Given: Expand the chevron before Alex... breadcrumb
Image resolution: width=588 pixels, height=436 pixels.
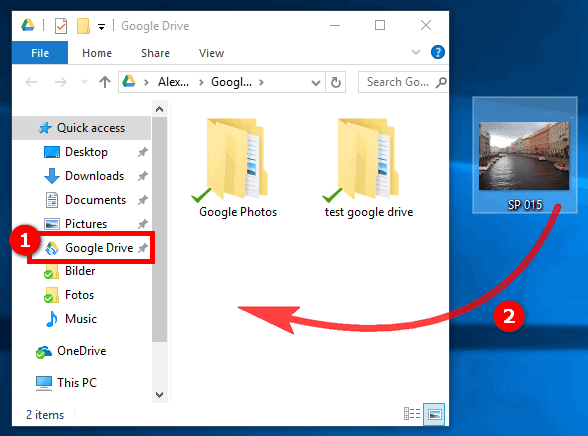Looking at the screenshot, I should [x=146, y=82].
